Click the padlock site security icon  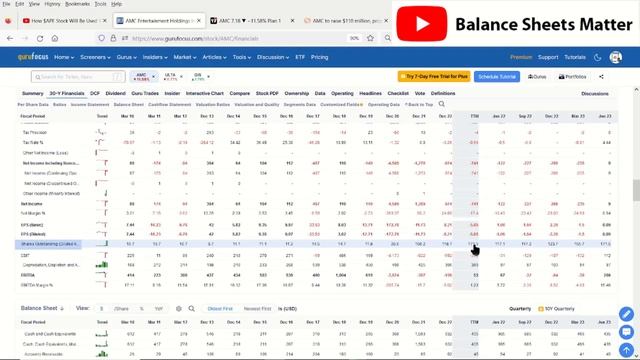coord(113,38)
